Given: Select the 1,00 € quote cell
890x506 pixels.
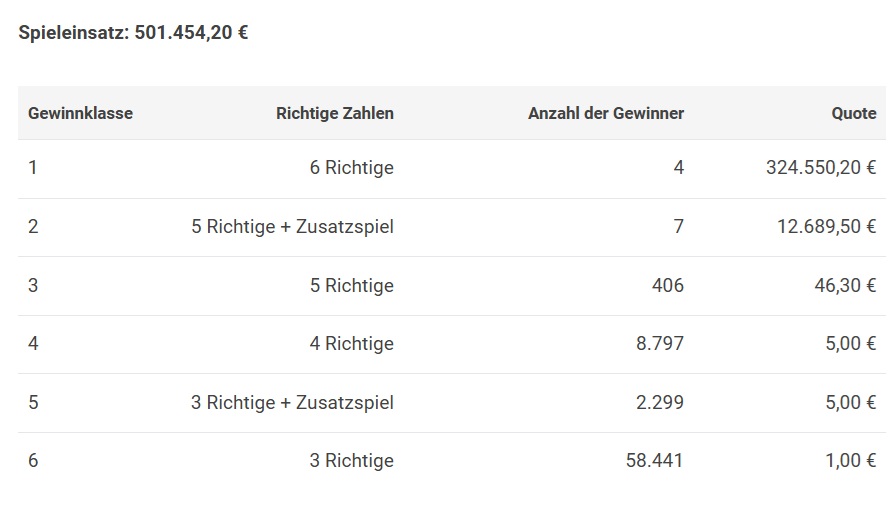Looking at the screenshot, I should pos(850,461).
